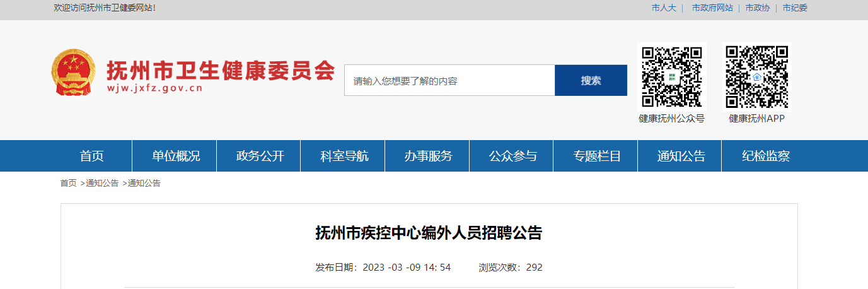Open the 单位概况 navigation tab
Viewport: 868px width, 289px height.
(175, 156)
